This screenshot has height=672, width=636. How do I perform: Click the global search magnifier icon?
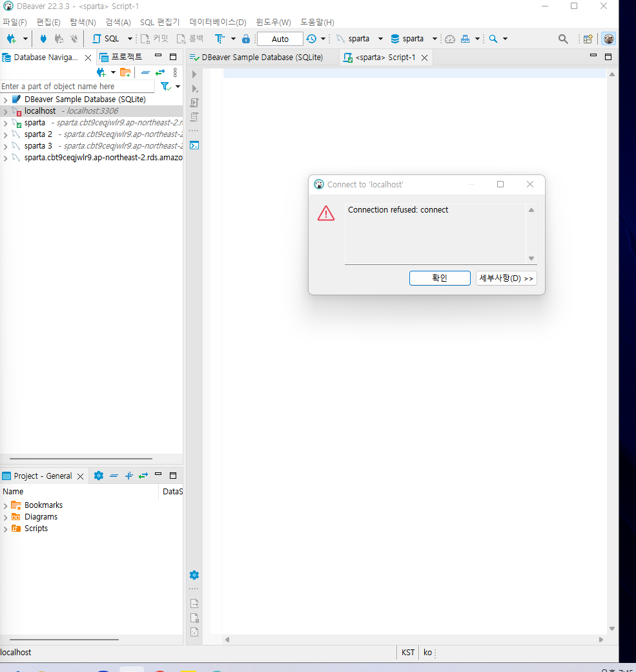[x=563, y=39]
